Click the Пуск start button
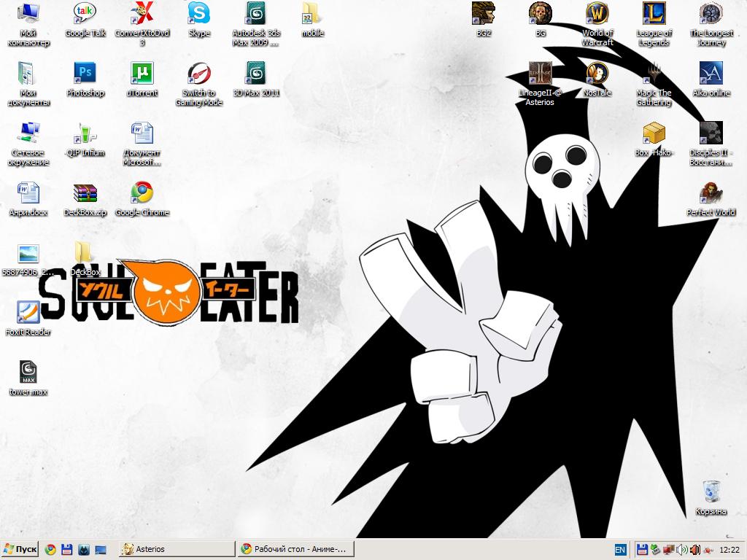Image resolution: width=747 pixels, height=560 pixels. coord(20,549)
